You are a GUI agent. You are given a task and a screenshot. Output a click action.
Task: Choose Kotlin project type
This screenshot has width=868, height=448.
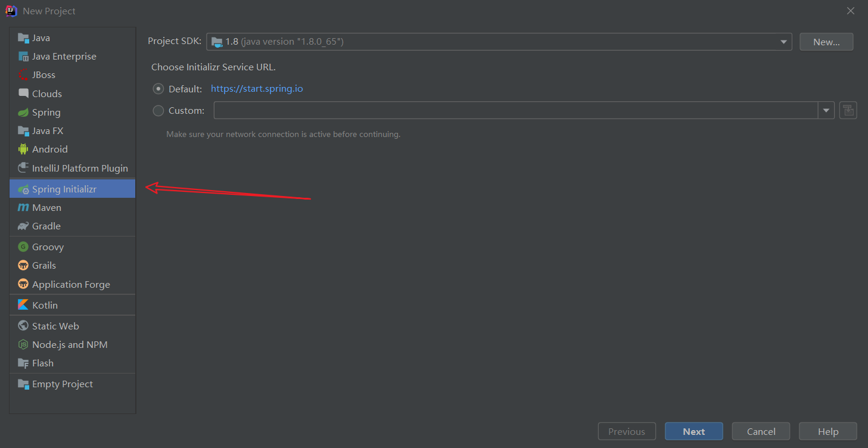(73, 305)
